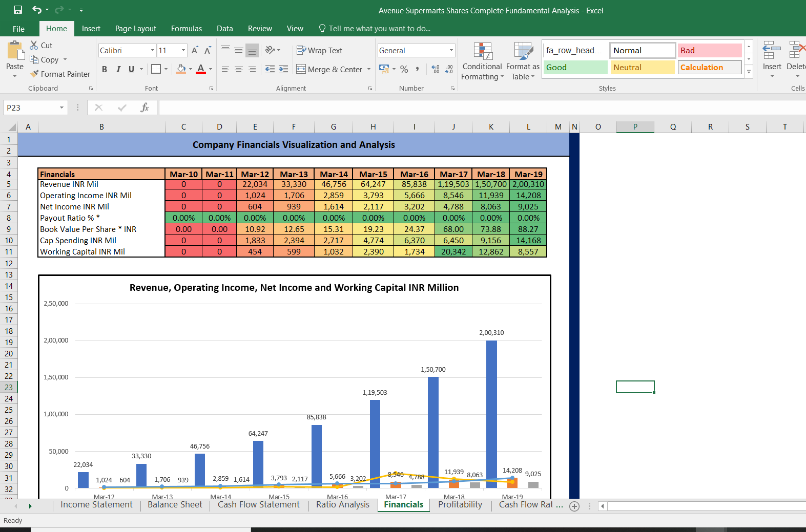
Task: Click the Decrease Decimal icon
Action: pos(449,69)
